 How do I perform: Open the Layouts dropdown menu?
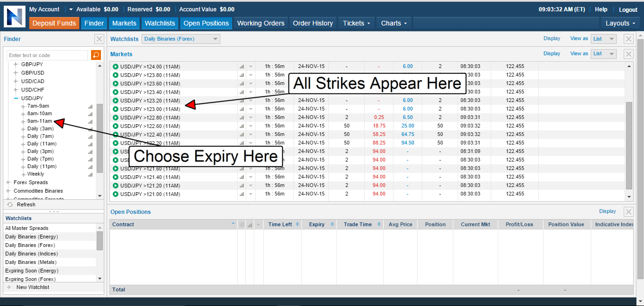(x=620, y=23)
